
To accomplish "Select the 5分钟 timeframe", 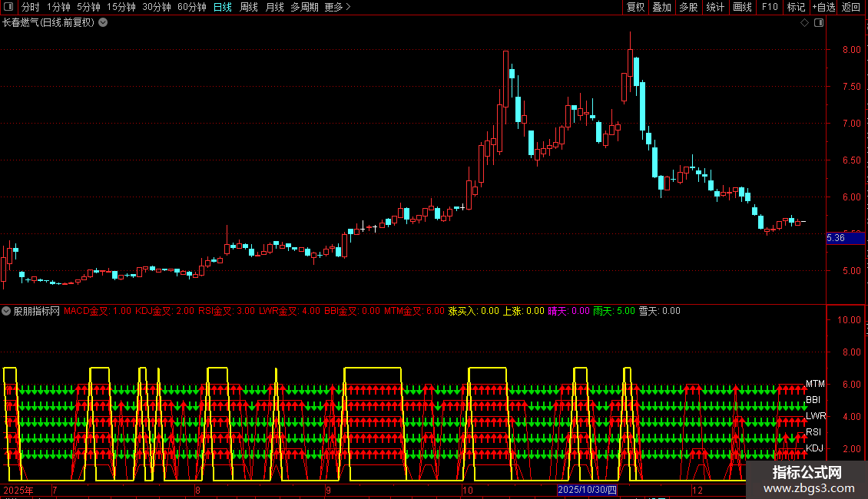I will (88, 7).
